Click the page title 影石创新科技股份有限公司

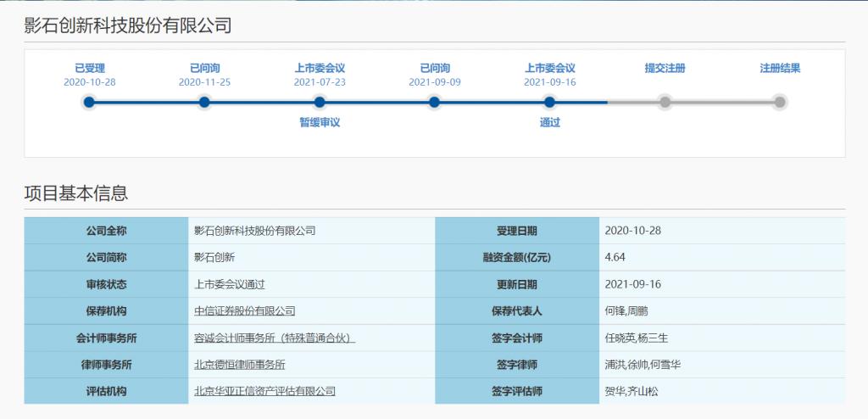click(128, 25)
